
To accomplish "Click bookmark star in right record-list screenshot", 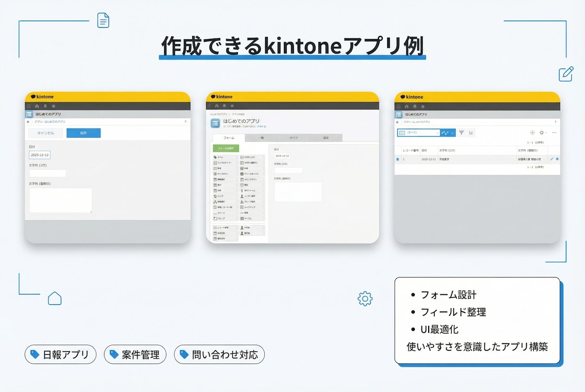I will (423, 106).
